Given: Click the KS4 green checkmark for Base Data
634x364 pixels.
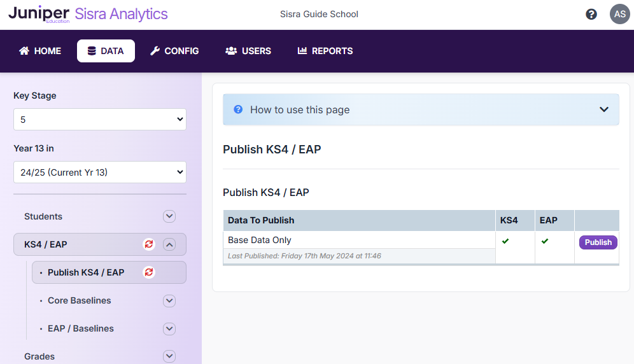Looking at the screenshot, I should coord(505,241).
